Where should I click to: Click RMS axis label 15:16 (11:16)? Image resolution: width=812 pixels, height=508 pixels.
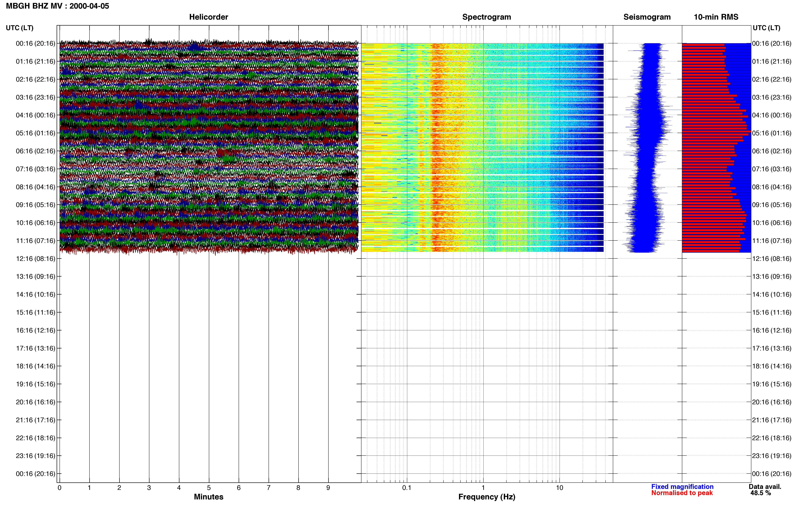click(772, 313)
